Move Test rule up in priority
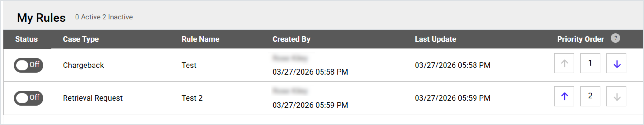 coord(564,63)
